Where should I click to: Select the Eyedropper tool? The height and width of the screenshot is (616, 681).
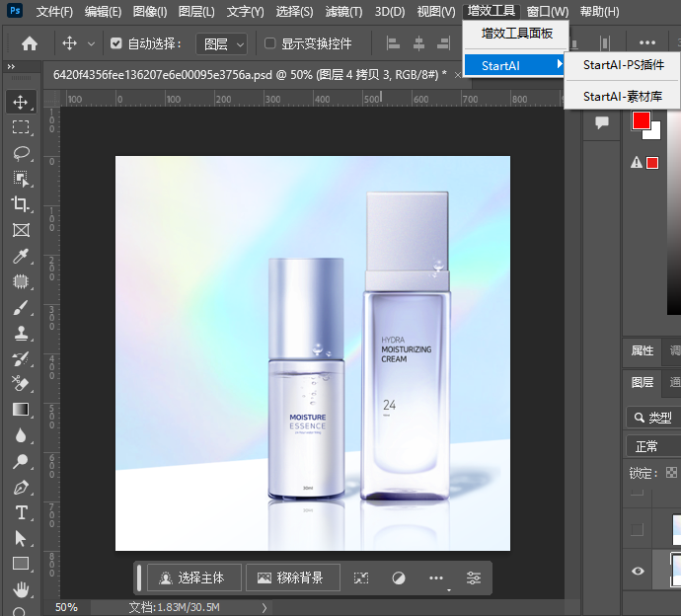(21, 256)
